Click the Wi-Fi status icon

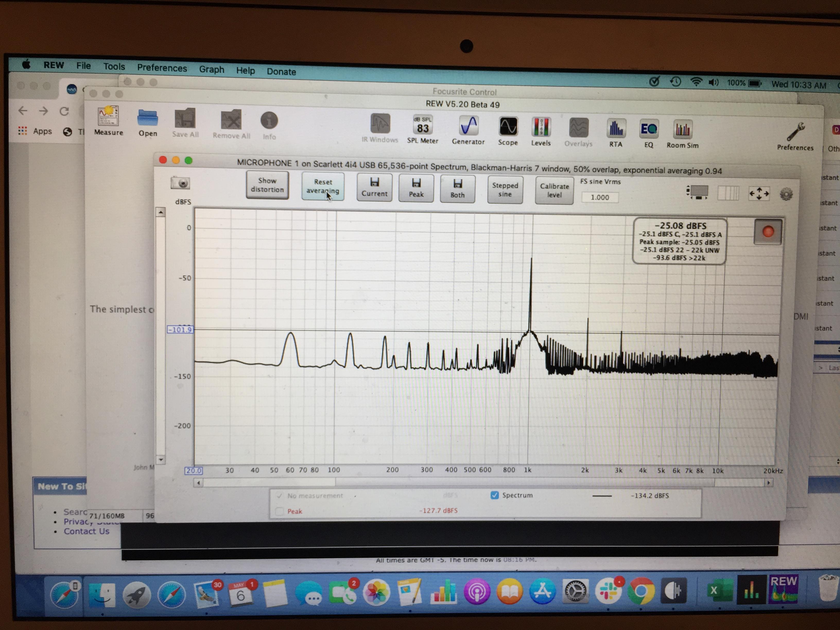click(696, 81)
